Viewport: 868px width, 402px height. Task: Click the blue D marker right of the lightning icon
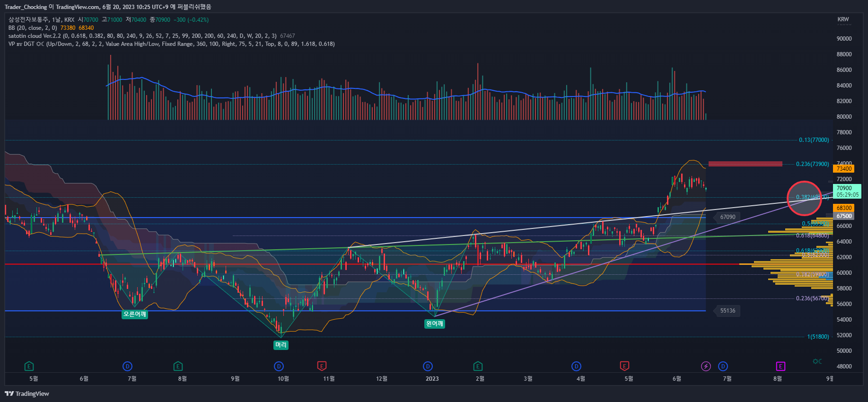tap(723, 366)
